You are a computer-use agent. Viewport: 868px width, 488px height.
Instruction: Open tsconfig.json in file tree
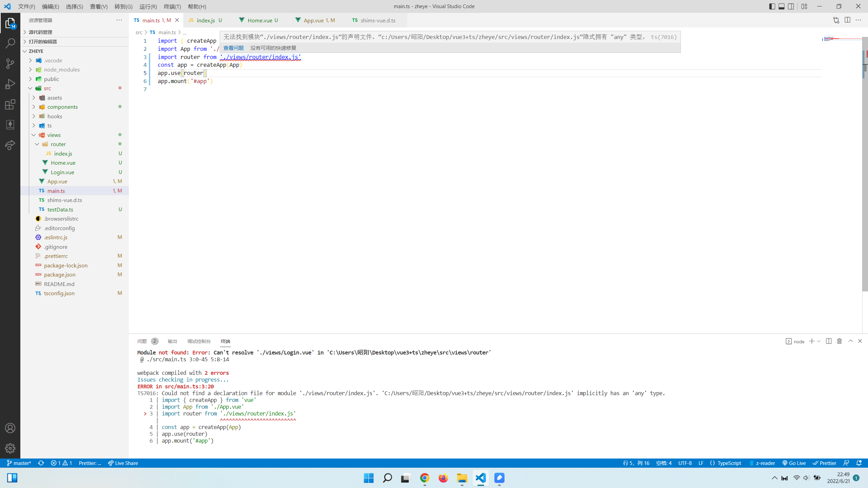point(75,293)
